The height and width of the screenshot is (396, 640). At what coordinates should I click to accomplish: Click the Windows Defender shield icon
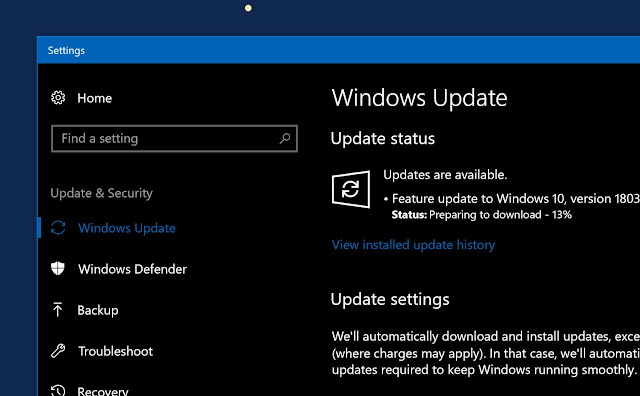58,268
